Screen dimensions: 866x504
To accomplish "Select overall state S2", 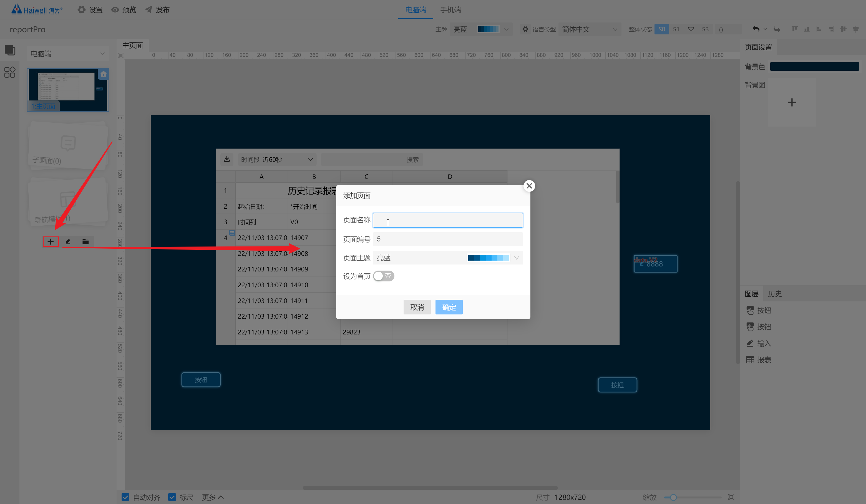I will click(x=691, y=29).
